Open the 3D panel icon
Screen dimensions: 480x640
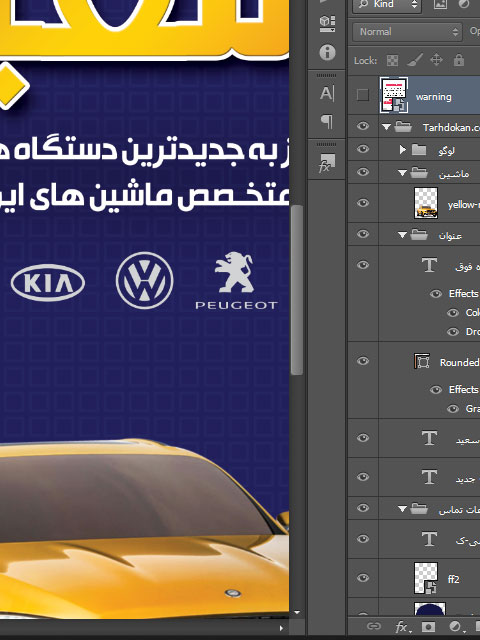[327, 24]
